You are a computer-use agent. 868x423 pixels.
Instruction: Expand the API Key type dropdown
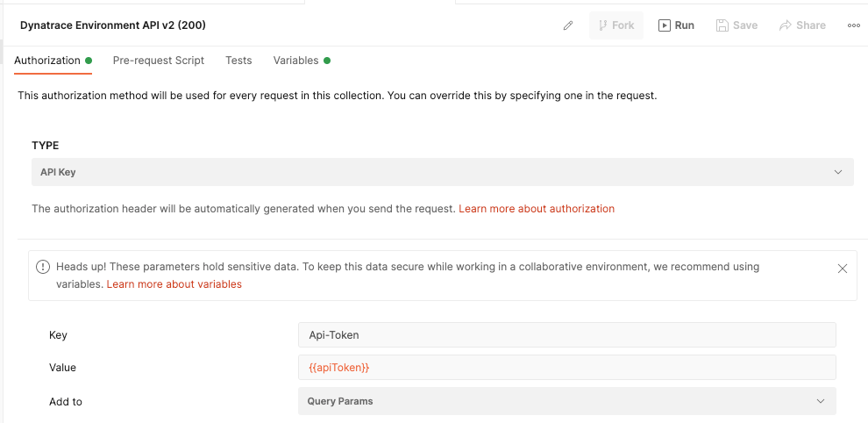(x=442, y=172)
